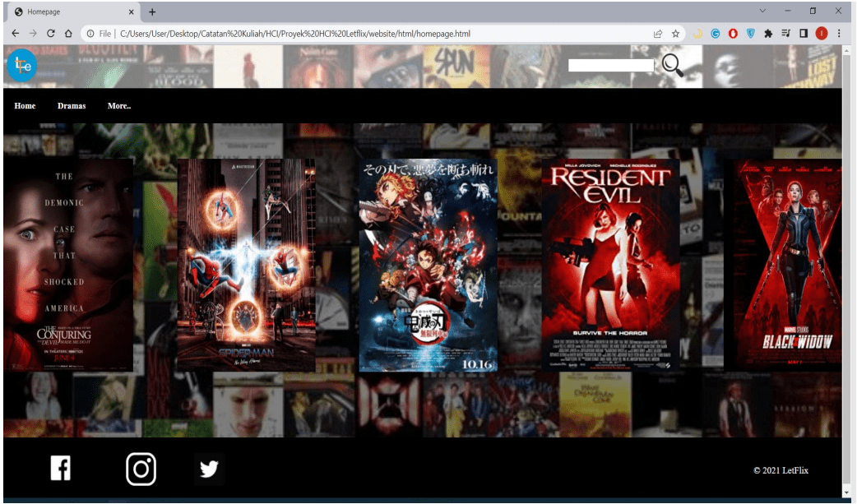The height and width of the screenshot is (504, 857).
Task: Click the © 2021 LetFlix text
Action: (x=781, y=470)
